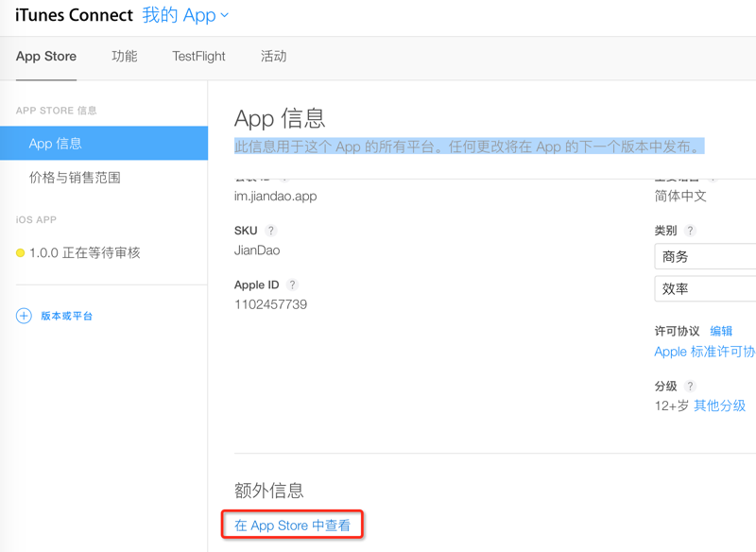Open help icon next to Apple ID

(292, 285)
